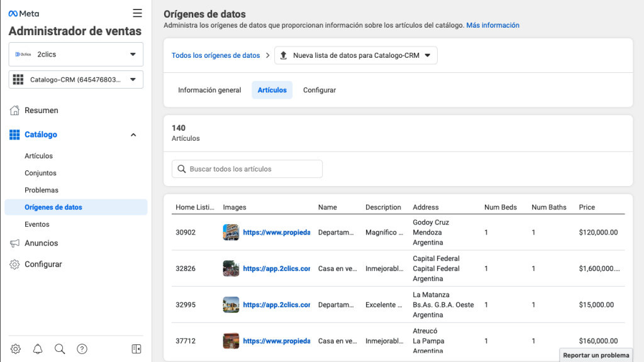Click price $160,000.00 cell
The width and height of the screenshot is (644, 362).
click(599, 341)
